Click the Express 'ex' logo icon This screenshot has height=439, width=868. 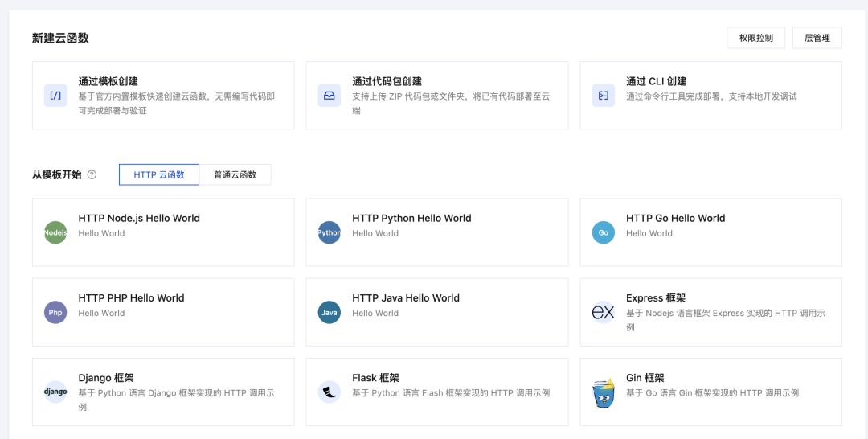point(604,312)
